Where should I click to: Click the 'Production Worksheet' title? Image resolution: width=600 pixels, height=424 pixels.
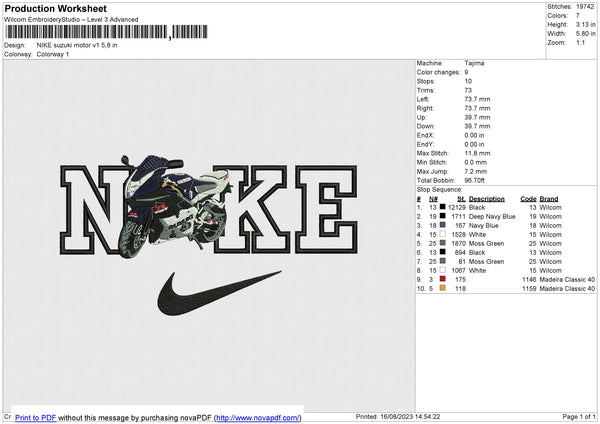[x=55, y=8]
